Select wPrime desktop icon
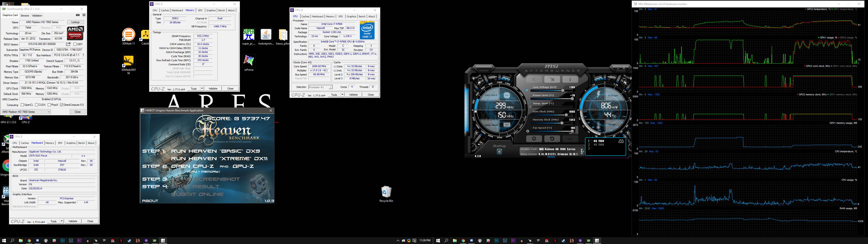868x244 pixels. tap(249, 63)
